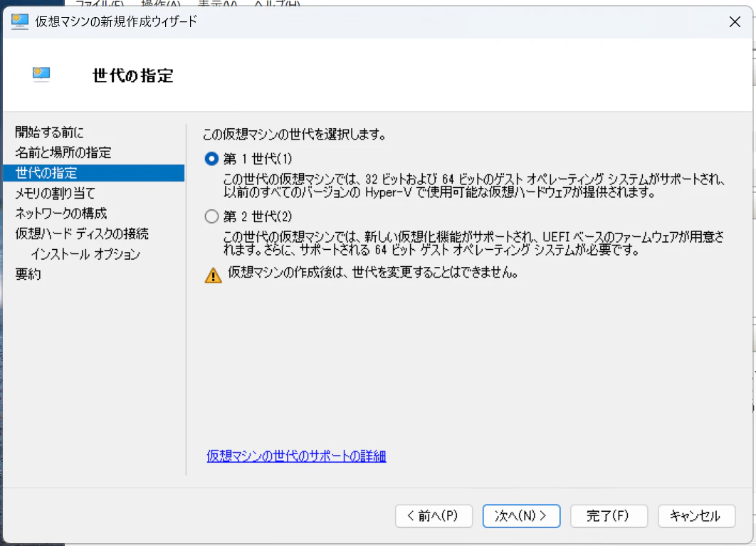Image resolution: width=756 pixels, height=546 pixels.
Task: Open the 仮想マシンの世代のサポートの詳細 link
Action: [296, 456]
